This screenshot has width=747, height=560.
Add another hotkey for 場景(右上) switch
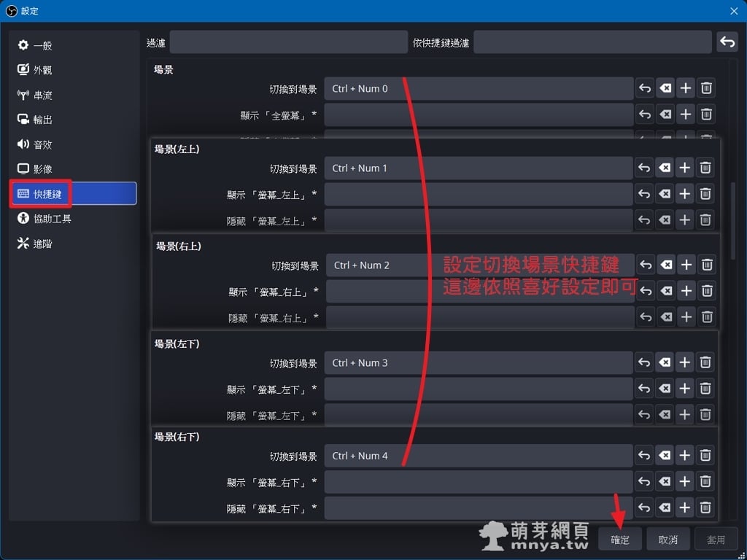tap(686, 265)
